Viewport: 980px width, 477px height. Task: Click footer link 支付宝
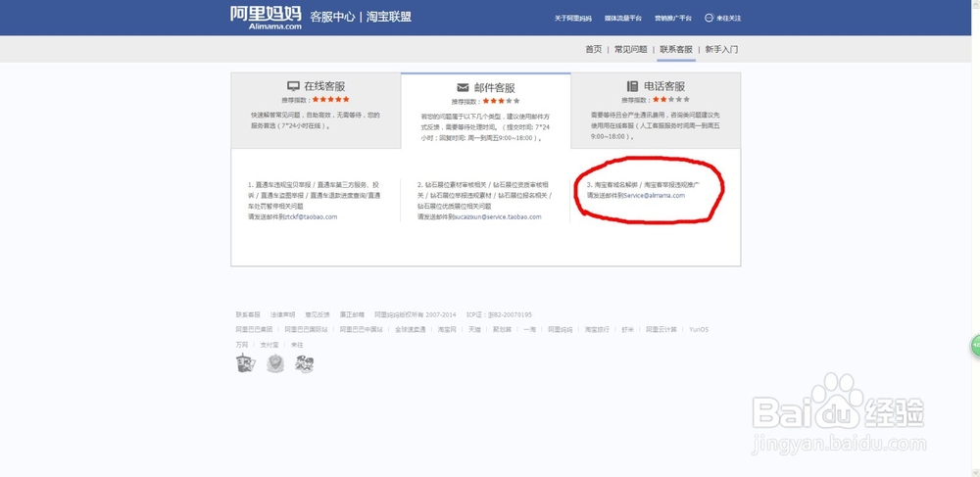269,345
